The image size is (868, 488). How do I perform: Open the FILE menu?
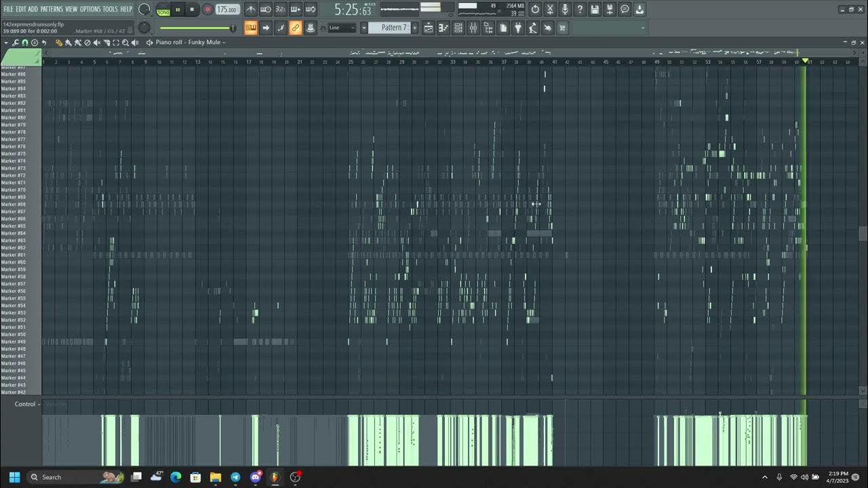8,9
